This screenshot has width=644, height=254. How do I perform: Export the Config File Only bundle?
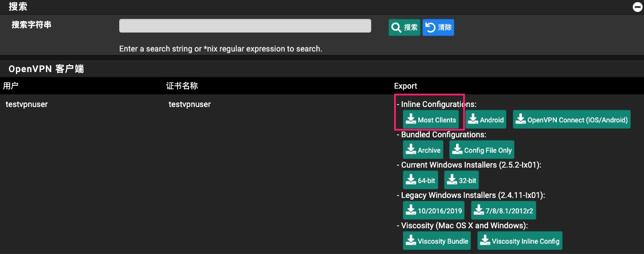pyautogui.click(x=481, y=150)
